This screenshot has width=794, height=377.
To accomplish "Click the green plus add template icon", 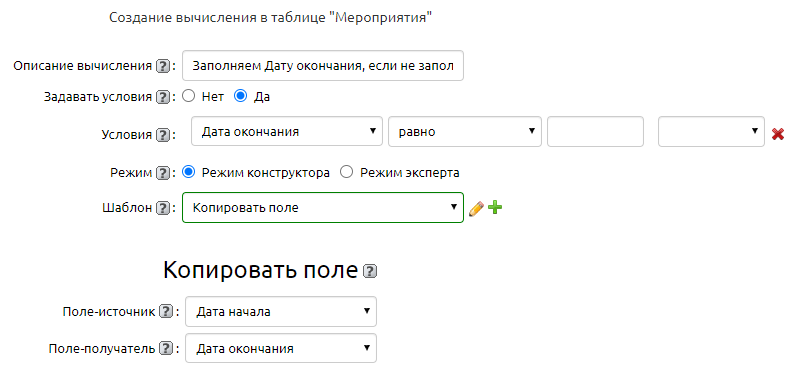I will pyautogui.click(x=495, y=207).
